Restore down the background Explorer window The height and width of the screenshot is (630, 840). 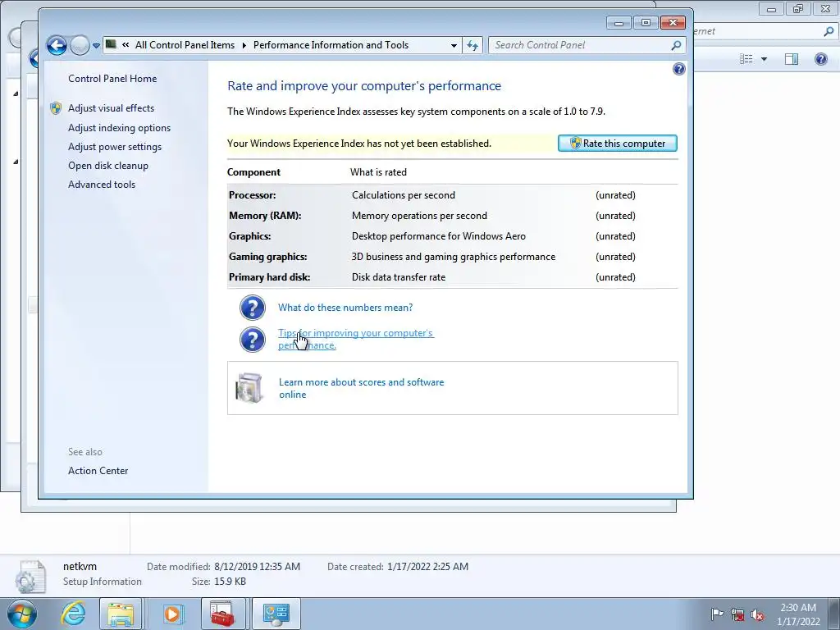click(798, 8)
